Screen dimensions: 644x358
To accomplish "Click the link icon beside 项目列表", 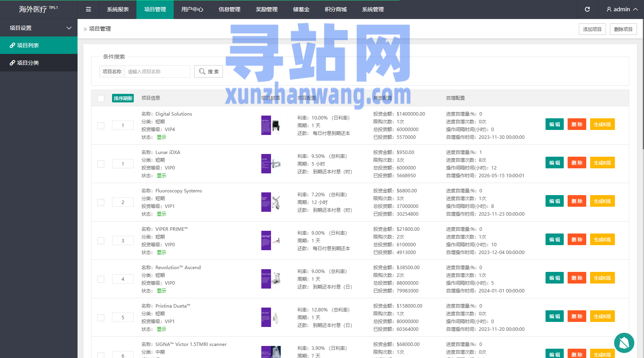I will (12, 45).
